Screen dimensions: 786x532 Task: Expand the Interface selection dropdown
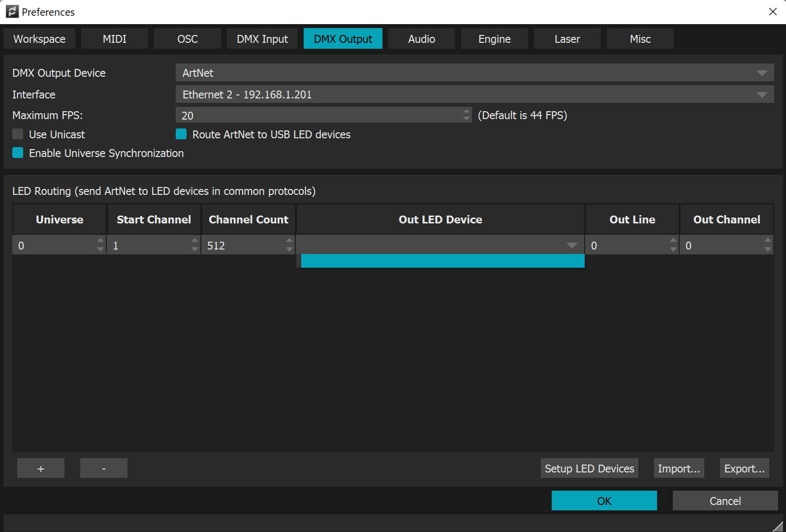(474, 94)
